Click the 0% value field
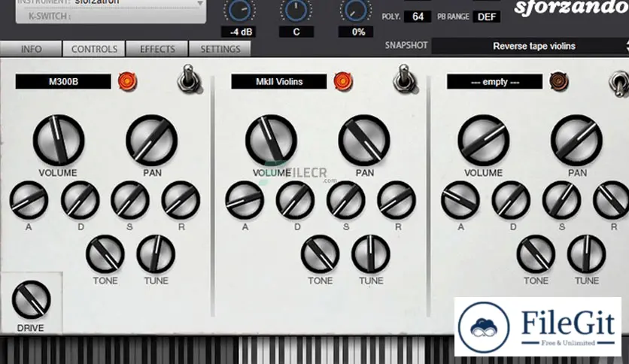The height and width of the screenshot is (364, 629). click(x=356, y=32)
